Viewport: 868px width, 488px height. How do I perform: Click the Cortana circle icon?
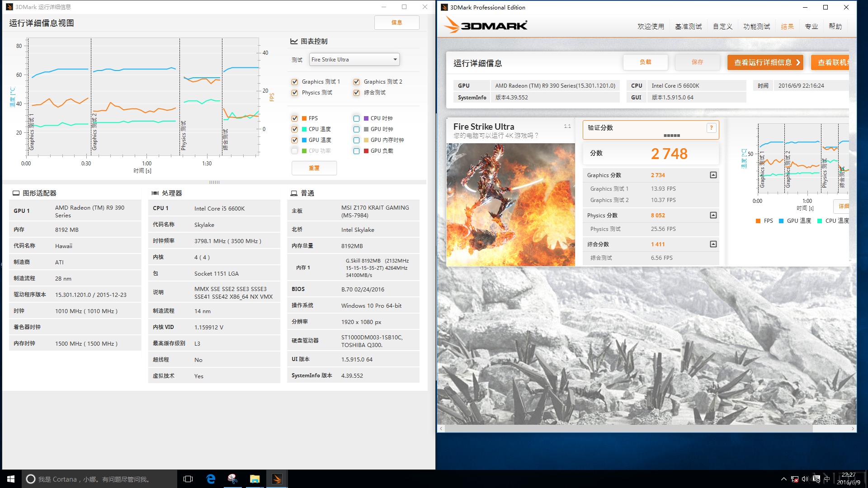coord(31,479)
